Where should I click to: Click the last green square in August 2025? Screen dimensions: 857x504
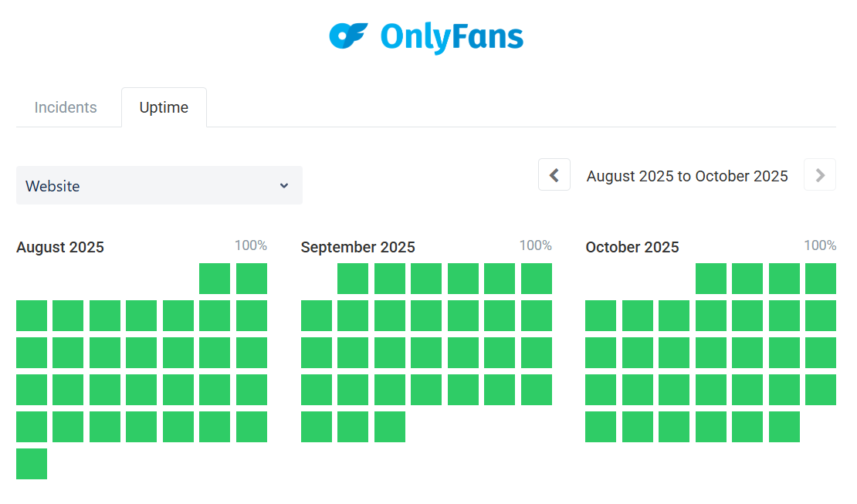click(x=31, y=464)
